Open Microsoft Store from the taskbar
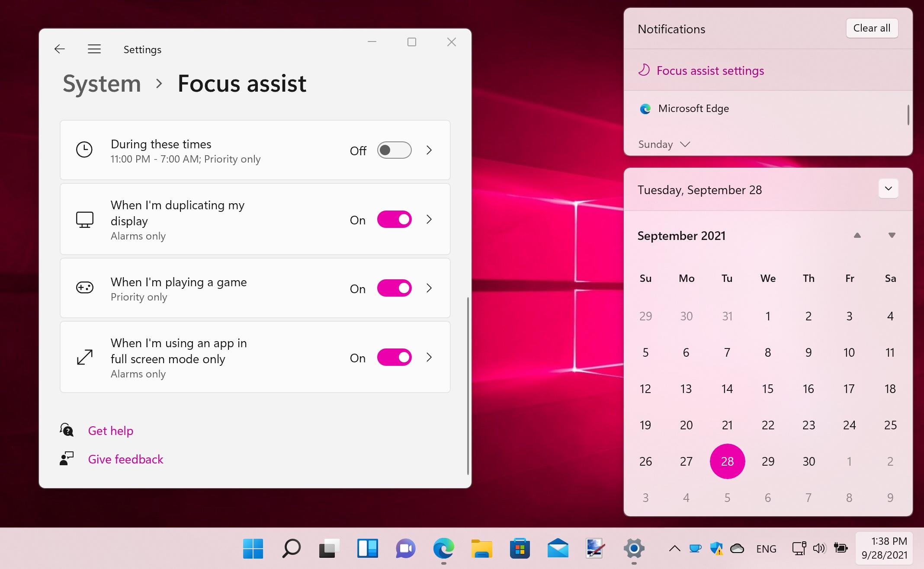The image size is (924, 569). click(x=519, y=549)
